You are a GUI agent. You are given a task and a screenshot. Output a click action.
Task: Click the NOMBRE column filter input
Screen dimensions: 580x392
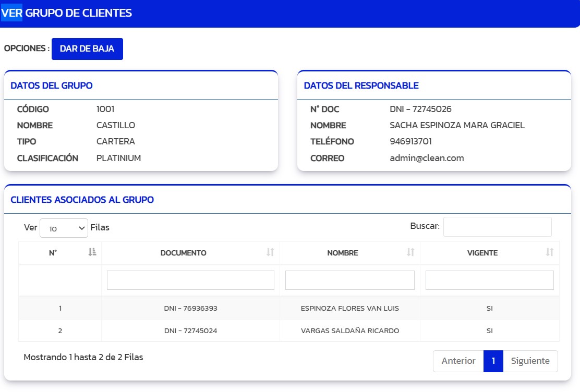[349, 280]
